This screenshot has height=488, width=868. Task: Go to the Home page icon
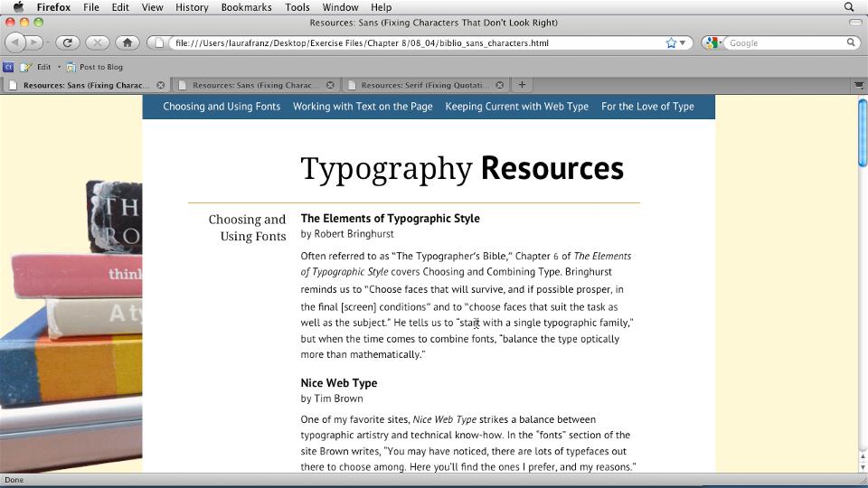pyautogui.click(x=127, y=42)
